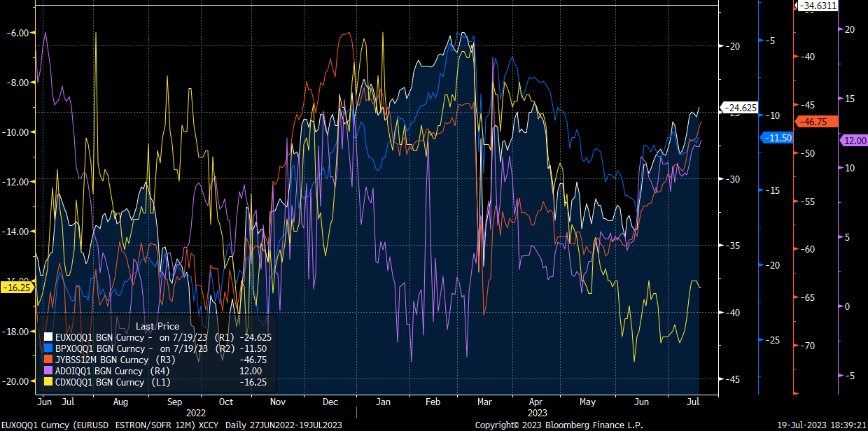Screen dimensions: 868x431
Task: Click the 'Mar' month label on time axis
Action: pyautogui.click(x=484, y=402)
